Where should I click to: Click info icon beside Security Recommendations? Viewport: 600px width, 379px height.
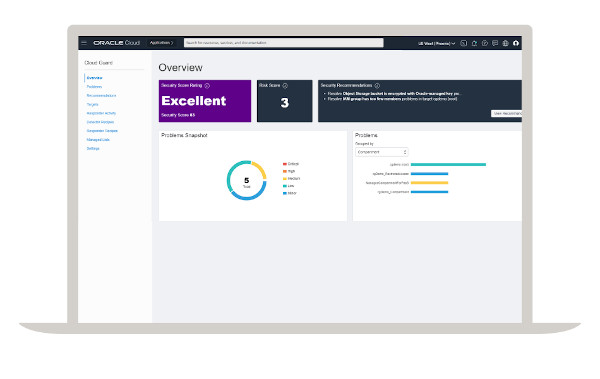pos(377,86)
